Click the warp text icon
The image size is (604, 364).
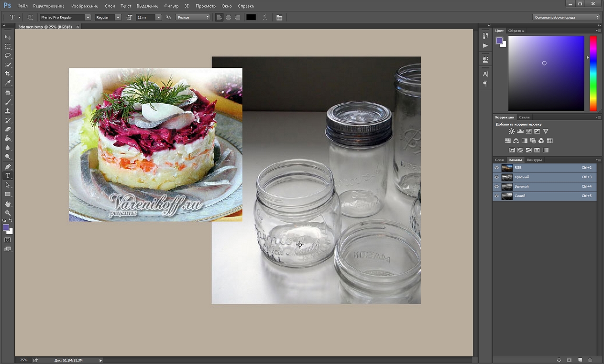264,17
